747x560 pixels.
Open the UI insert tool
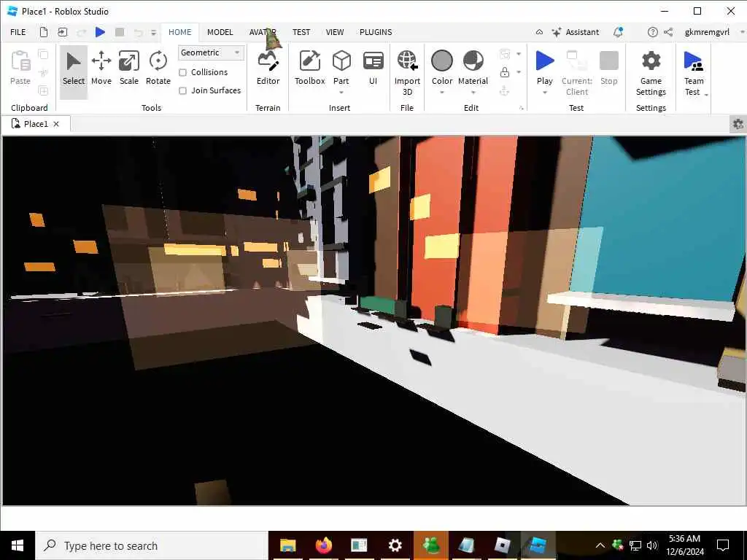[373, 69]
